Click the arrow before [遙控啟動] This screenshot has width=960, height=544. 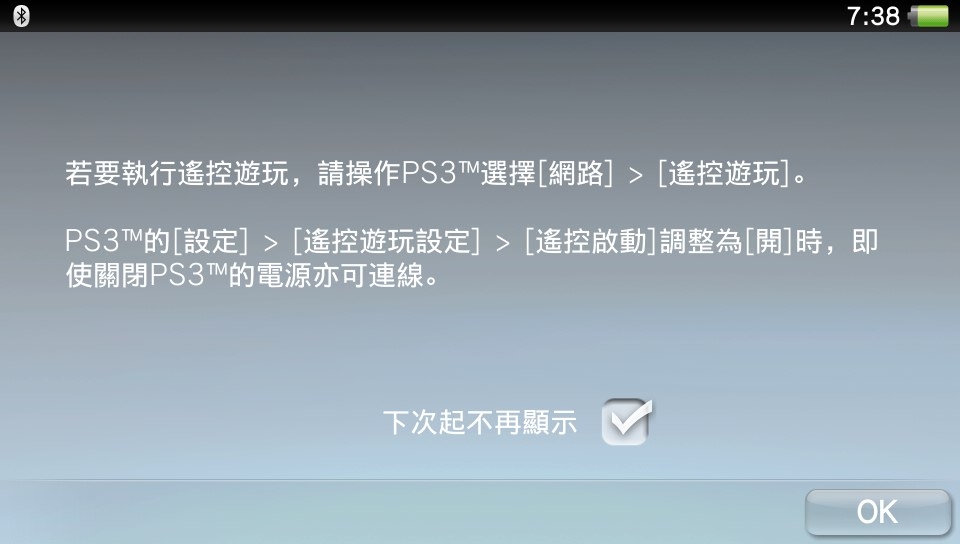click(503, 244)
